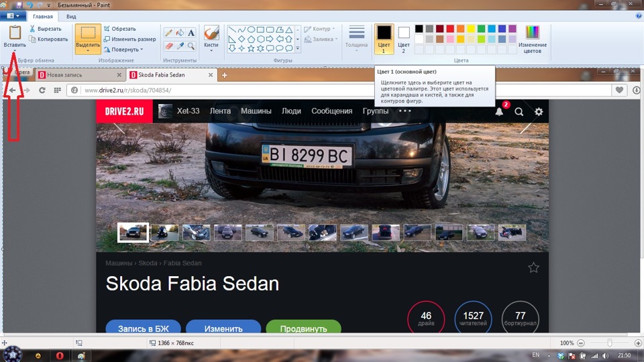This screenshot has height=362, width=644.
Task: Click the DRIVE2.RU logo link
Action: (x=125, y=111)
